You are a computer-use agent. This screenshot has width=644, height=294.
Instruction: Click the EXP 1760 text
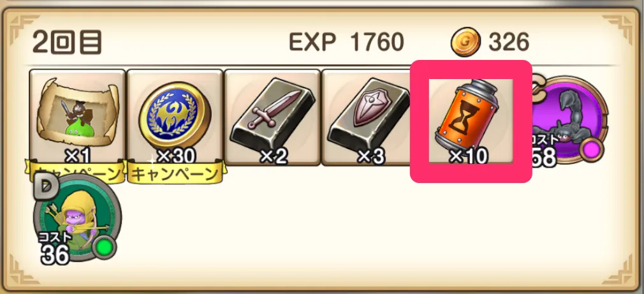coord(347,42)
